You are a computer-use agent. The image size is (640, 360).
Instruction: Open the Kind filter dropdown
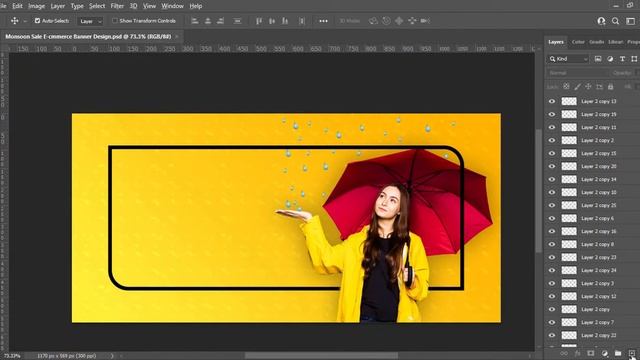coord(568,59)
